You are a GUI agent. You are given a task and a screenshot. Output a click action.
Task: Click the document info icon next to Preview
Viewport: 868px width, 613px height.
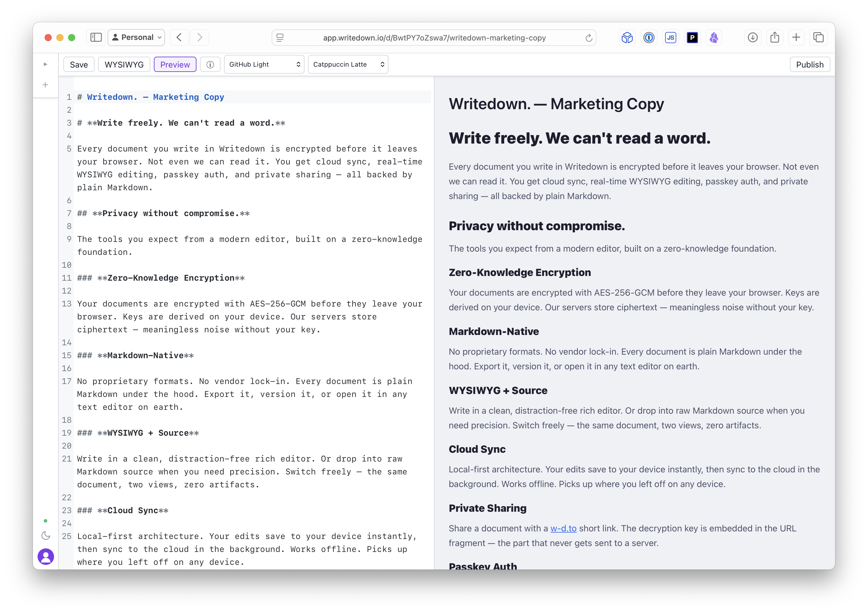click(x=210, y=64)
